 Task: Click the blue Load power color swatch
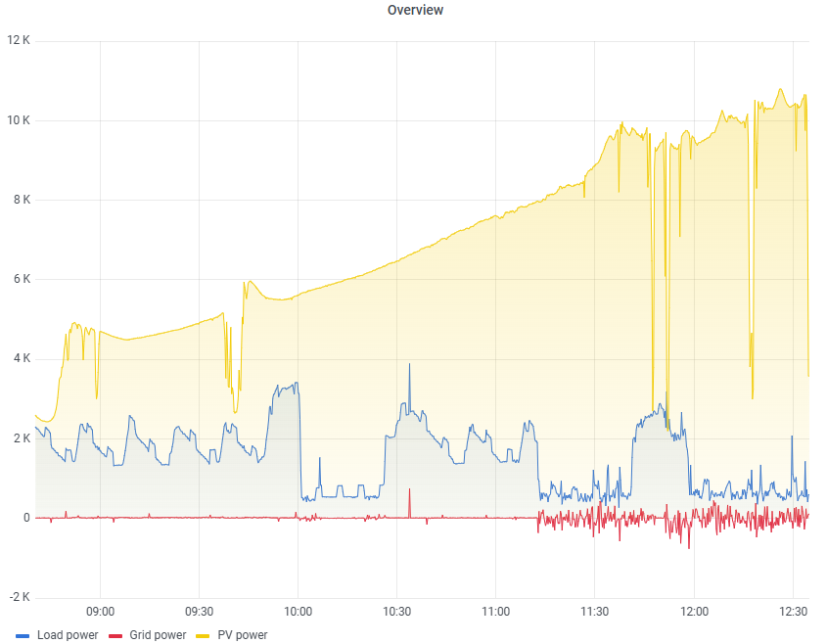pos(23,635)
